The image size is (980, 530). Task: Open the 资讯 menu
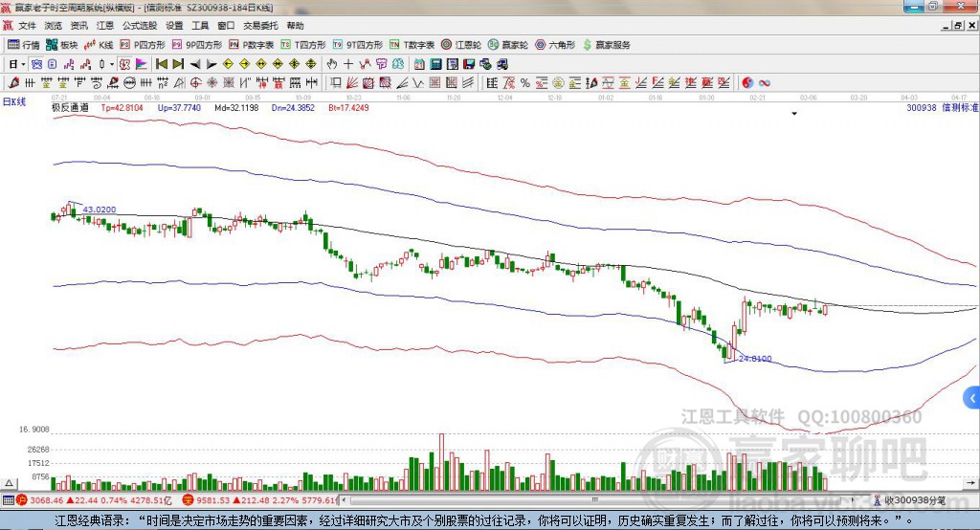coord(78,26)
